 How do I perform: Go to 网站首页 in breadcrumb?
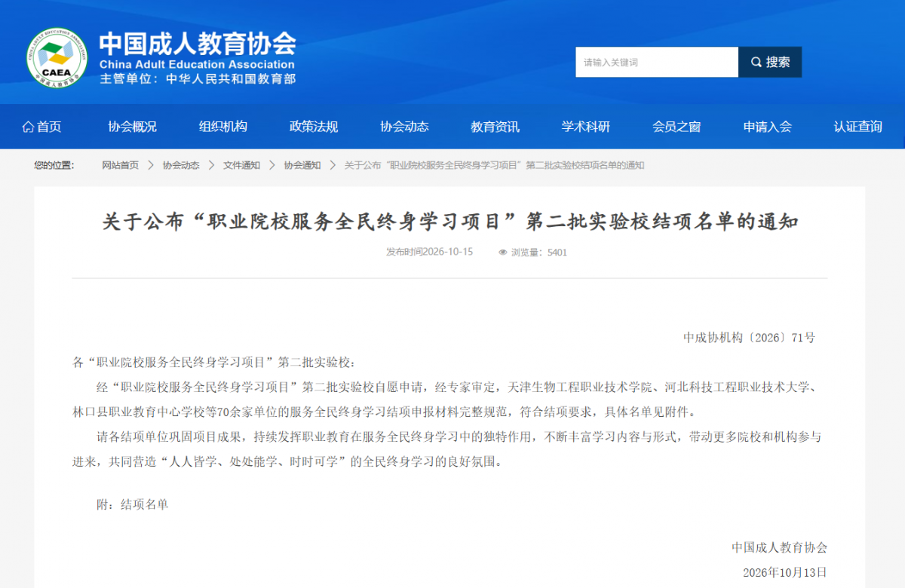point(121,165)
